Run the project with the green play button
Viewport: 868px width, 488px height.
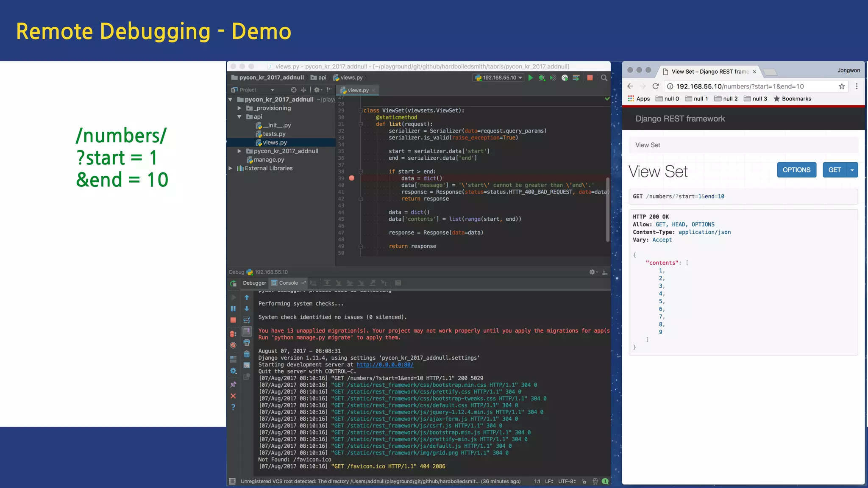[530, 78]
